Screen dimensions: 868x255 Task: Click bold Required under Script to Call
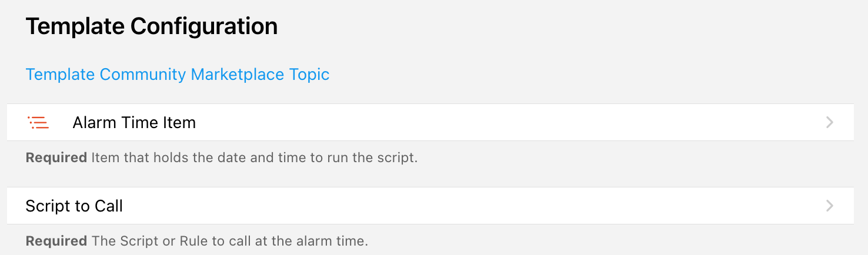pos(56,241)
